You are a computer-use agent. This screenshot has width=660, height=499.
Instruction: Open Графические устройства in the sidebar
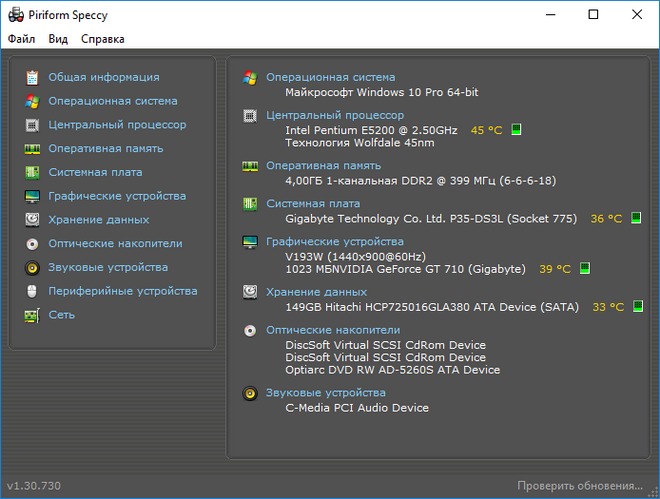pyautogui.click(x=117, y=196)
